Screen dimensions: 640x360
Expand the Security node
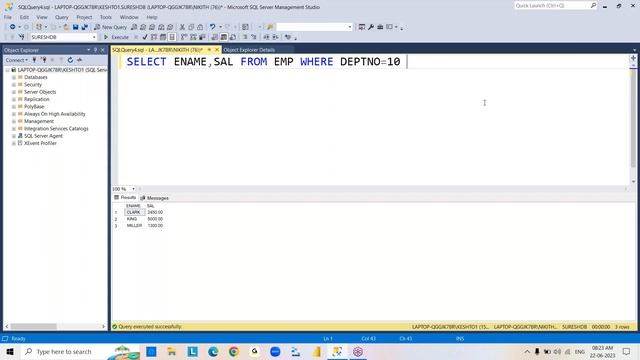coord(14,84)
